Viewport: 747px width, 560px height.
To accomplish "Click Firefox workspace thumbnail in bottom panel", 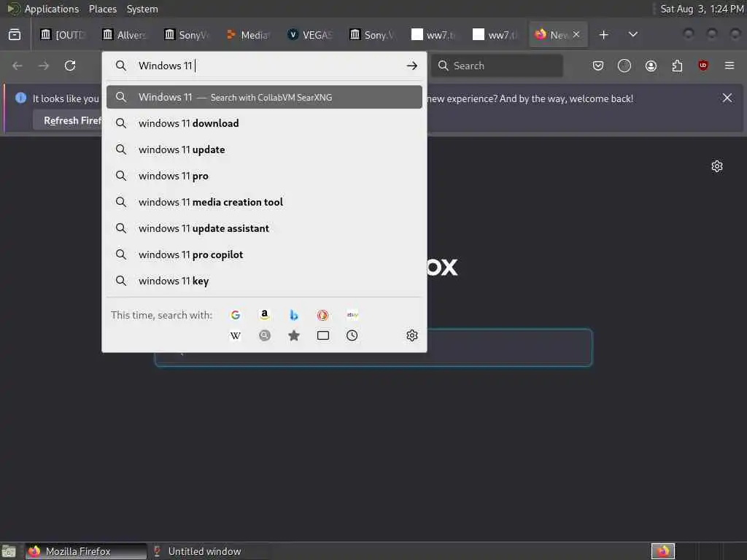I will (x=663, y=551).
